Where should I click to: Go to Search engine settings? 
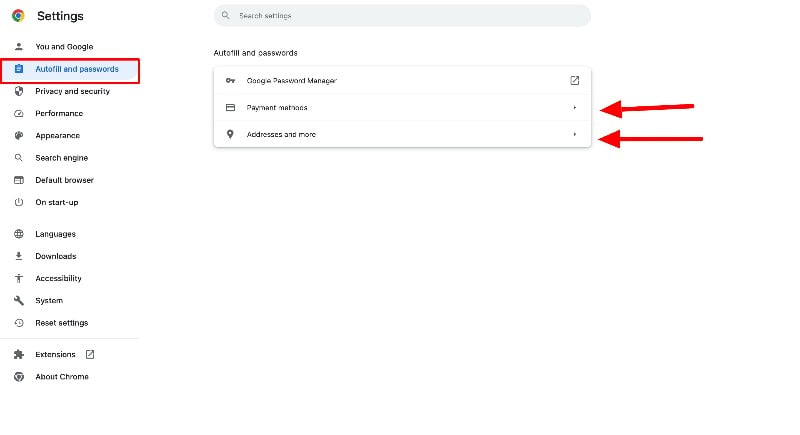[61, 158]
